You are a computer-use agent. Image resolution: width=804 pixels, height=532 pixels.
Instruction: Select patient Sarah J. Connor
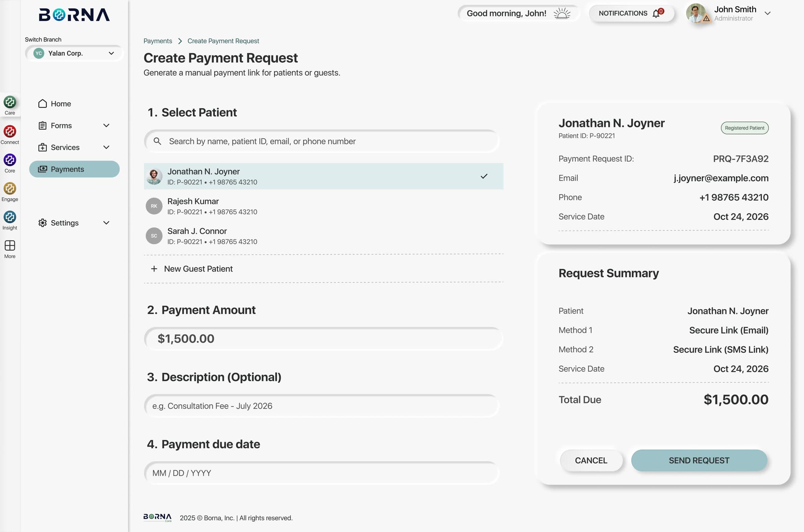click(x=324, y=236)
